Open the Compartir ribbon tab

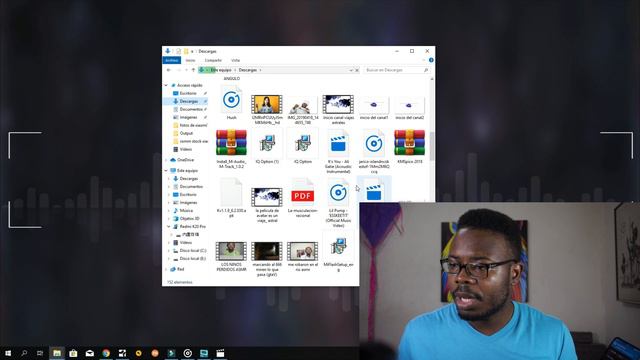click(x=213, y=60)
